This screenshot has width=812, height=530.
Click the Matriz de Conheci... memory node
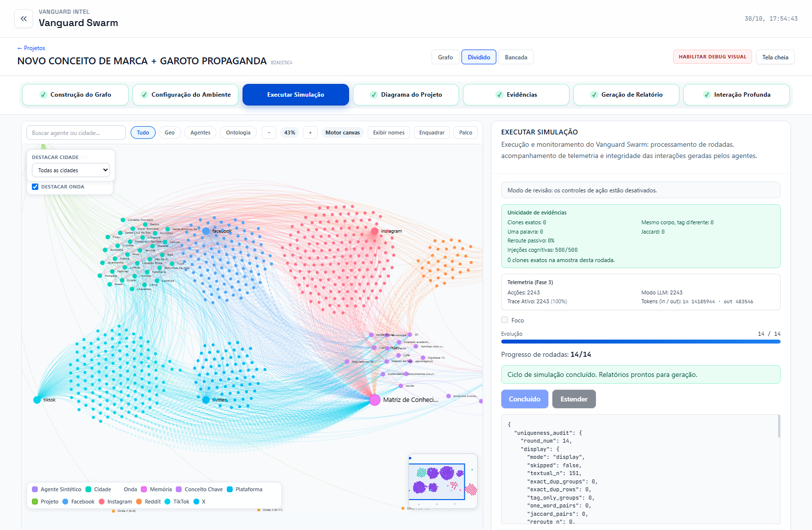[x=375, y=400]
